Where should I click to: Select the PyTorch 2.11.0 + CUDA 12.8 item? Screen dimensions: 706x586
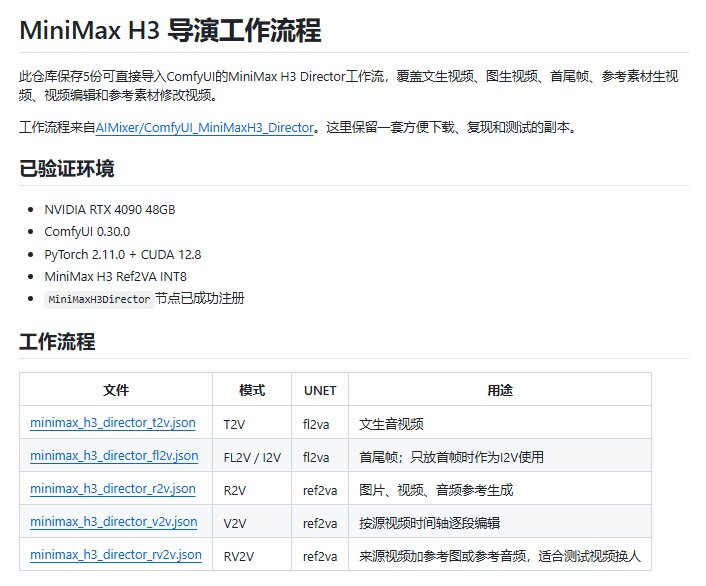pyautogui.click(x=122, y=254)
